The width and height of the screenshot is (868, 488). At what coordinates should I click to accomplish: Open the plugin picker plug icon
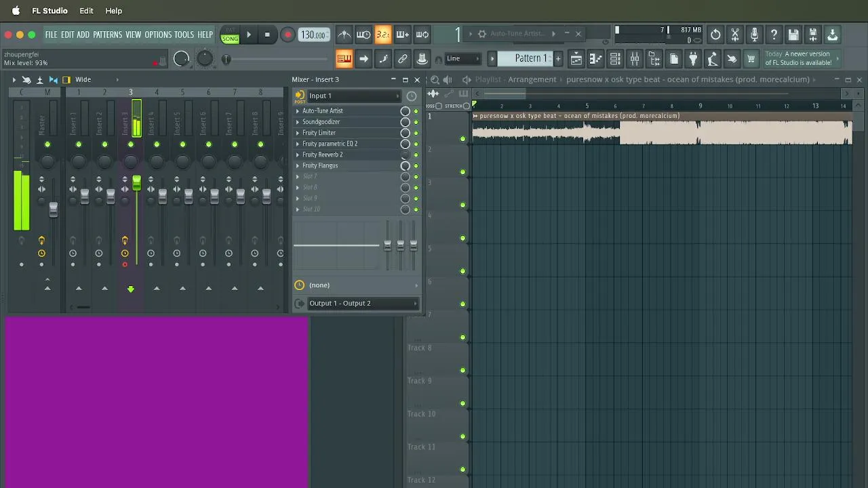pos(693,59)
